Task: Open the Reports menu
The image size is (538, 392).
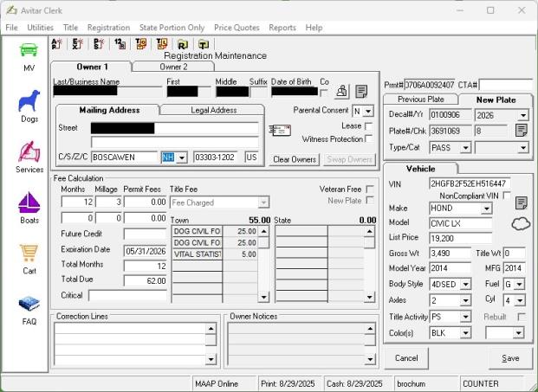Action: pos(282,28)
